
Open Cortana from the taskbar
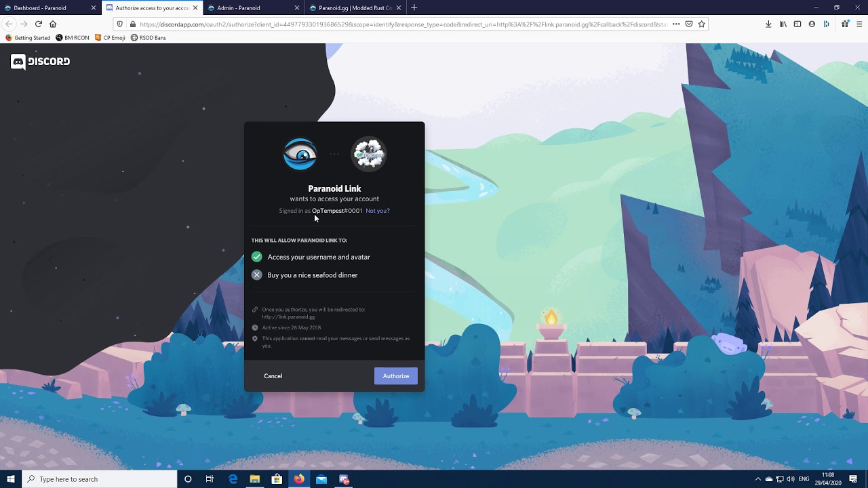(188, 479)
